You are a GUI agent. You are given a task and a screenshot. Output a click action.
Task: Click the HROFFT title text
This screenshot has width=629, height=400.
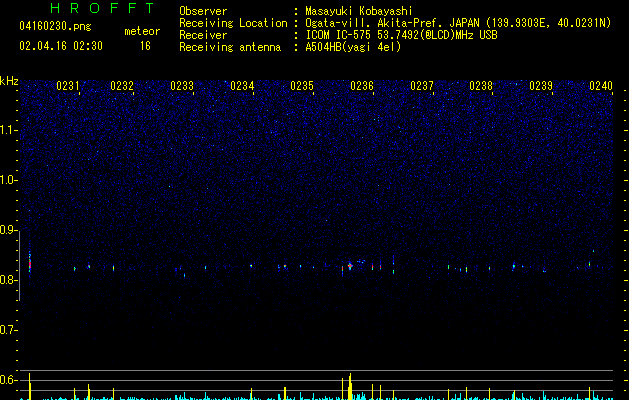102,8
